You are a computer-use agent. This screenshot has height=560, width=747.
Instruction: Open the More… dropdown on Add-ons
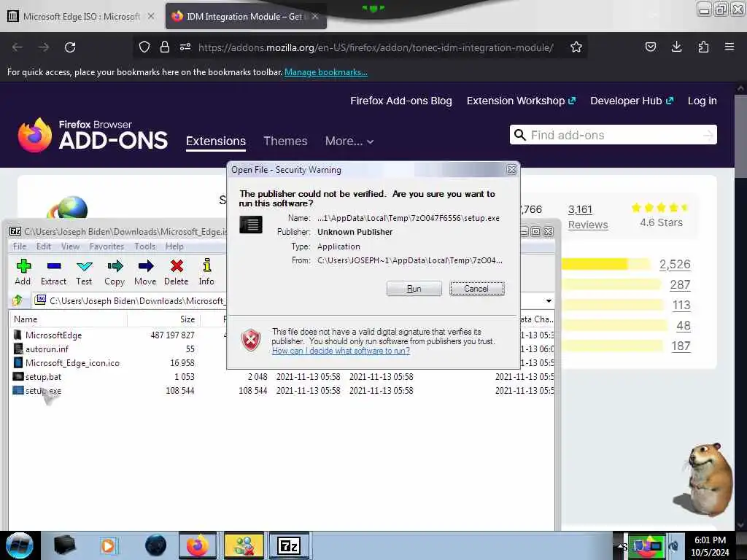[349, 141]
